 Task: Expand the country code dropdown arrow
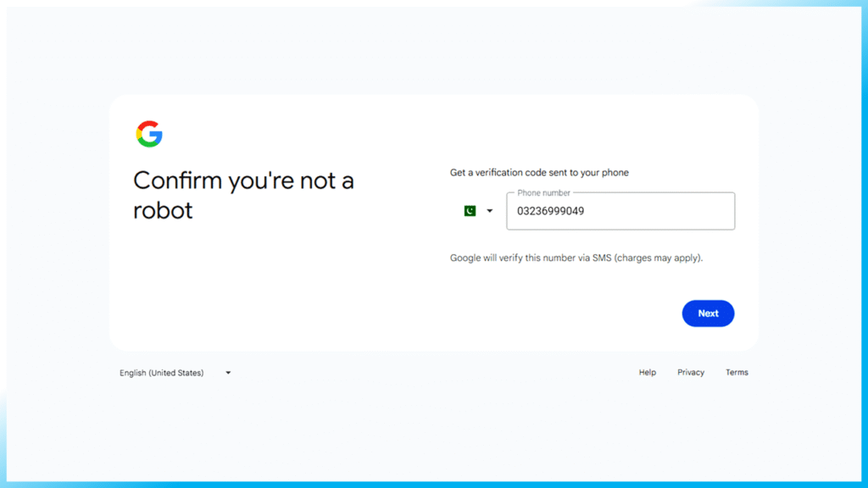(489, 212)
